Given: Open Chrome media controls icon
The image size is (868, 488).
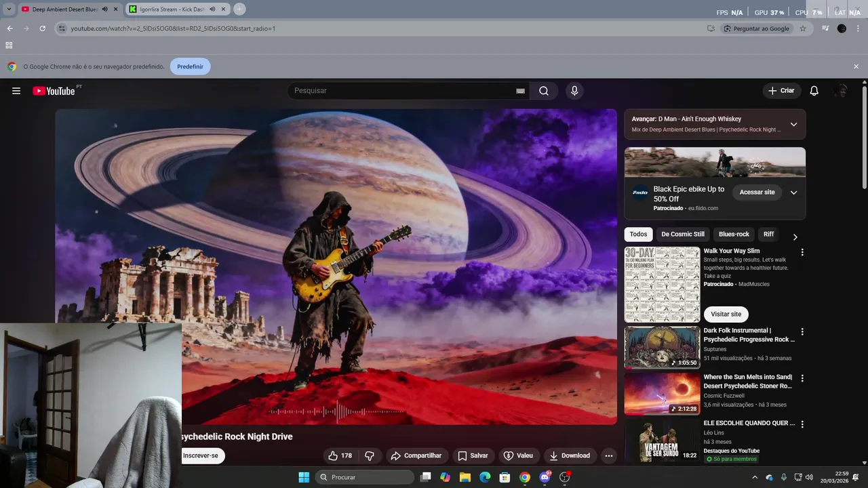Looking at the screenshot, I should coord(825,28).
